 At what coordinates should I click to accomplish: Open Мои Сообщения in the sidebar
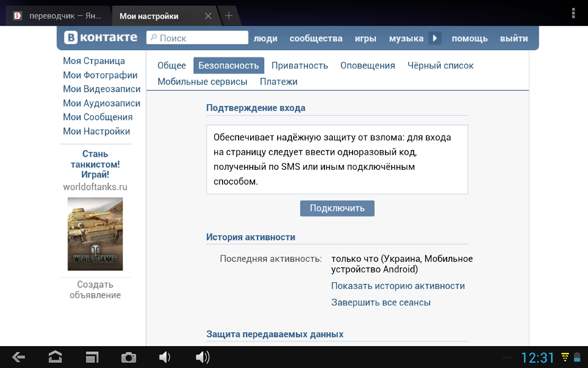pyautogui.click(x=98, y=117)
